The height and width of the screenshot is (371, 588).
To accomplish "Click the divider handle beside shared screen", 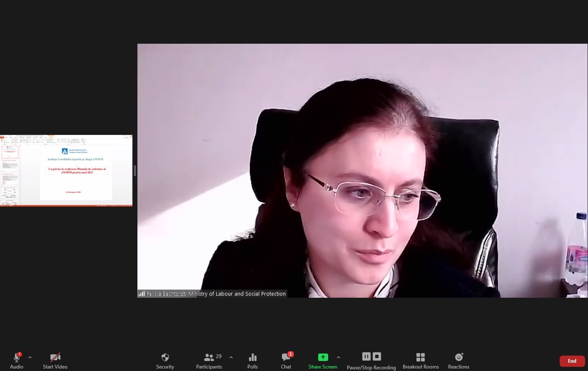I will (x=135, y=171).
